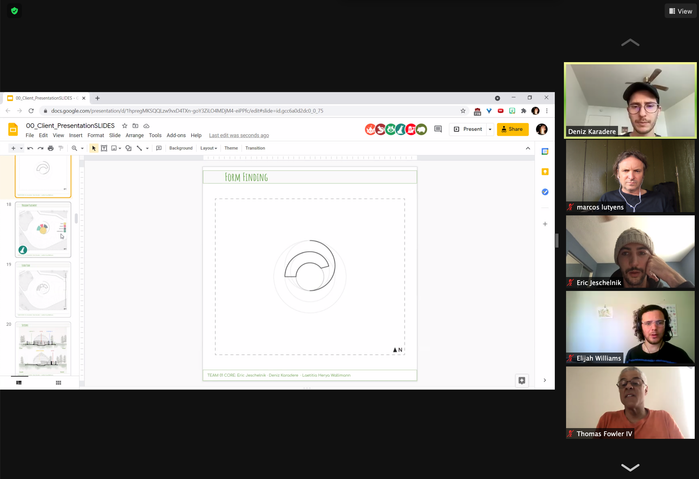Open the Insert menu
Image resolution: width=699 pixels, height=479 pixels.
(75, 135)
